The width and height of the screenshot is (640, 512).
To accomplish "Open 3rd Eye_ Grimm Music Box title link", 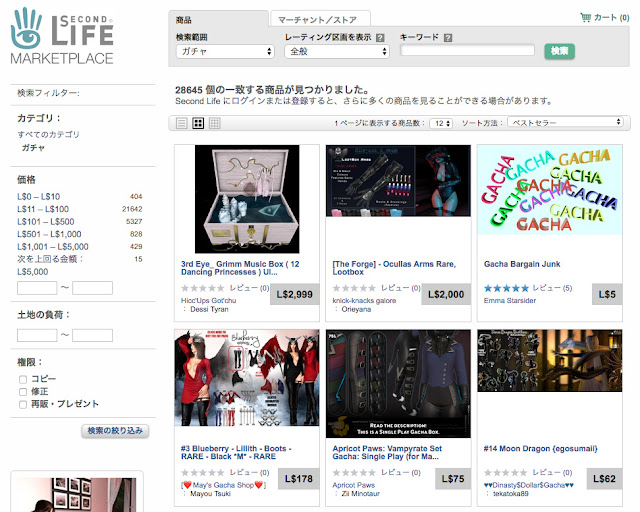I will pos(240,268).
